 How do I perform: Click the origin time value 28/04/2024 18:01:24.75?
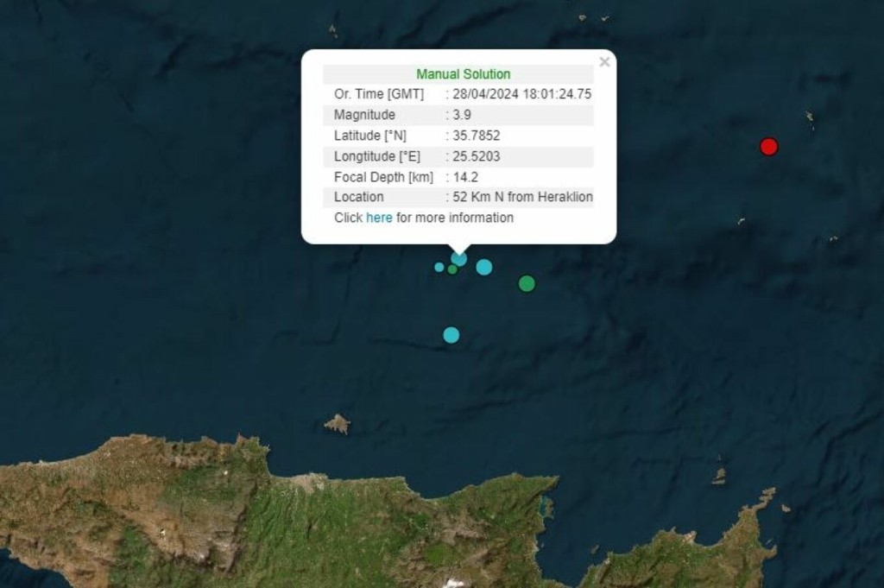click(521, 94)
